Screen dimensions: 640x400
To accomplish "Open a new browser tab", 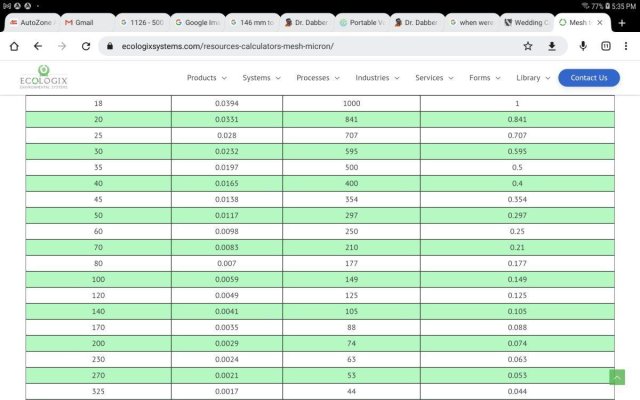I will (622, 23).
